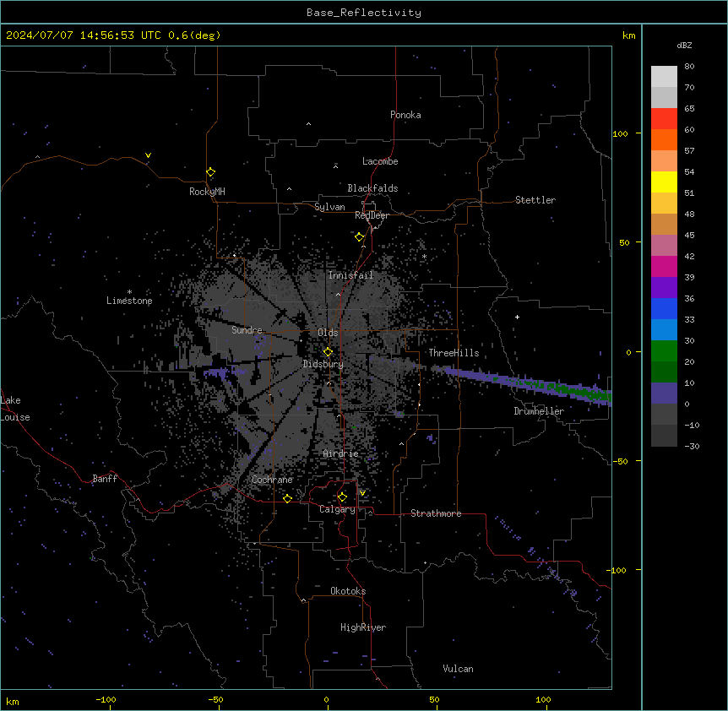The width and height of the screenshot is (728, 711).
Task: Click the -100 tick label on bottom axis
Action: [x=106, y=699]
